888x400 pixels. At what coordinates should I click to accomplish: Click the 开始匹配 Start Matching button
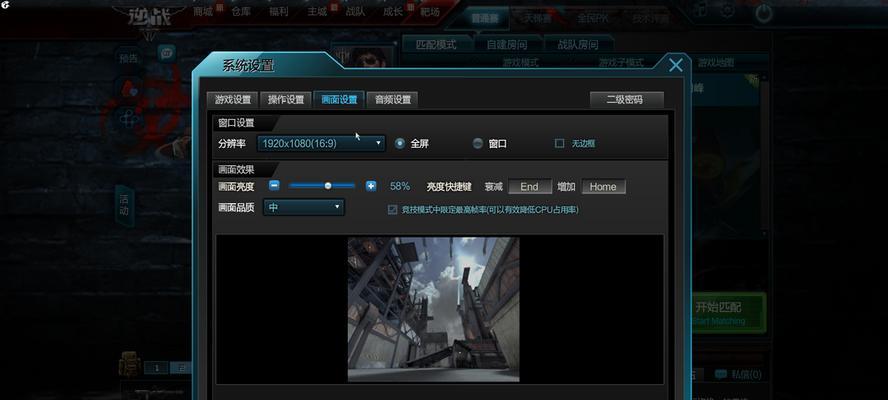click(726, 313)
